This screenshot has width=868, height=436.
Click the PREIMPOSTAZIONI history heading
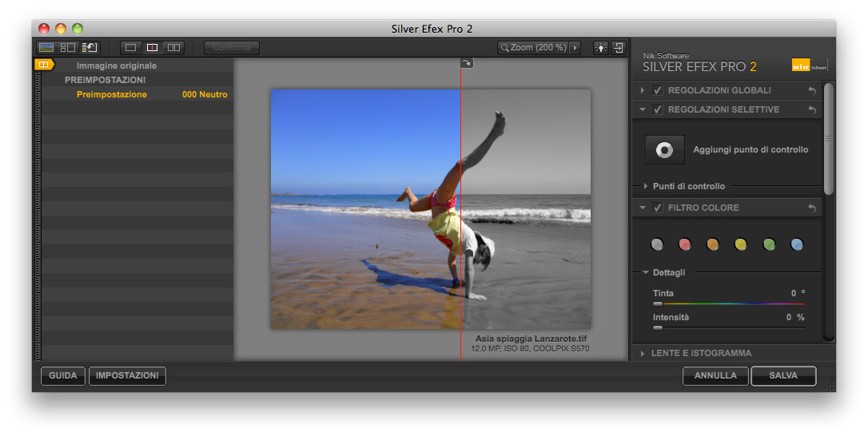coord(106,80)
